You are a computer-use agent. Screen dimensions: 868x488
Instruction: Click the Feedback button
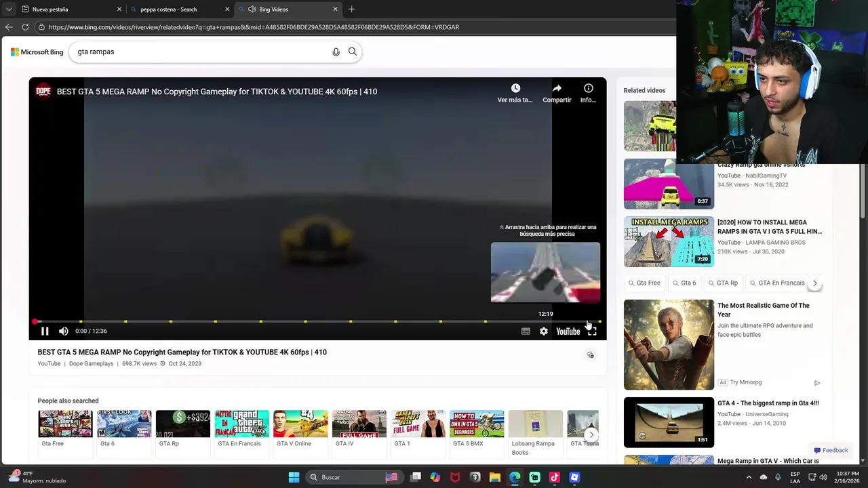tap(831, 450)
